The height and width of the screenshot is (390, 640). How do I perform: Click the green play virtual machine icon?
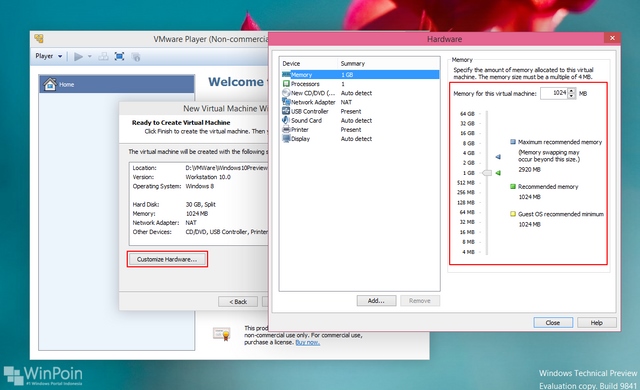(78, 57)
